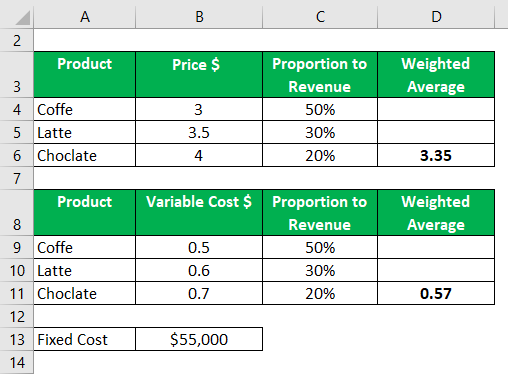Screen dimensions: 508x374
Task: Click Proportion to Revenue header in row 3
Action: [x=320, y=75]
